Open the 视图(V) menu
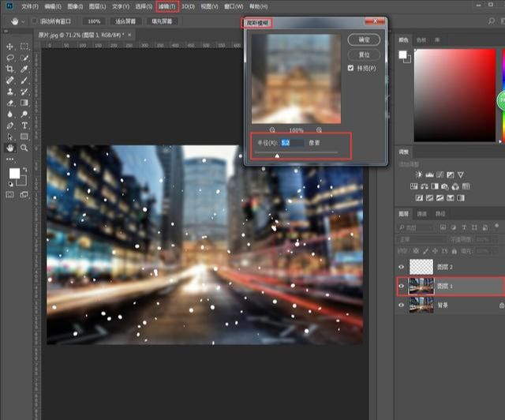 click(x=209, y=6)
